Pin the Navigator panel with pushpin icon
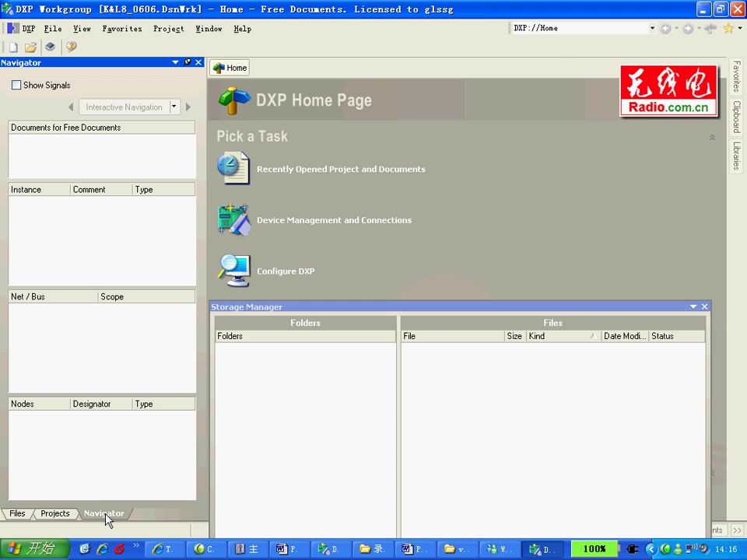 click(188, 62)
